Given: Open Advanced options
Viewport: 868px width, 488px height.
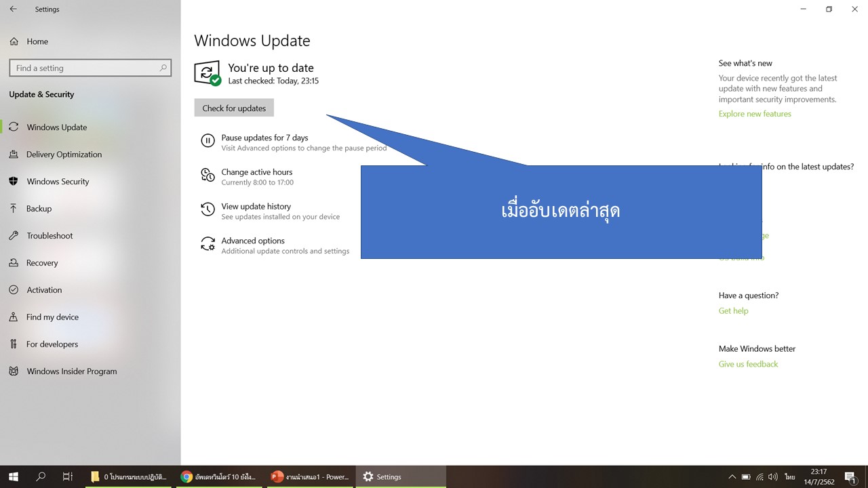Looking at the screenshot, I should (x=253, y=241).
